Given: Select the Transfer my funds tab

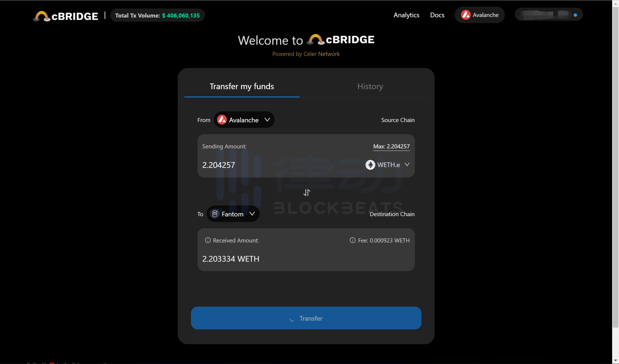Looking at the screenshot, I should point(242,86).
